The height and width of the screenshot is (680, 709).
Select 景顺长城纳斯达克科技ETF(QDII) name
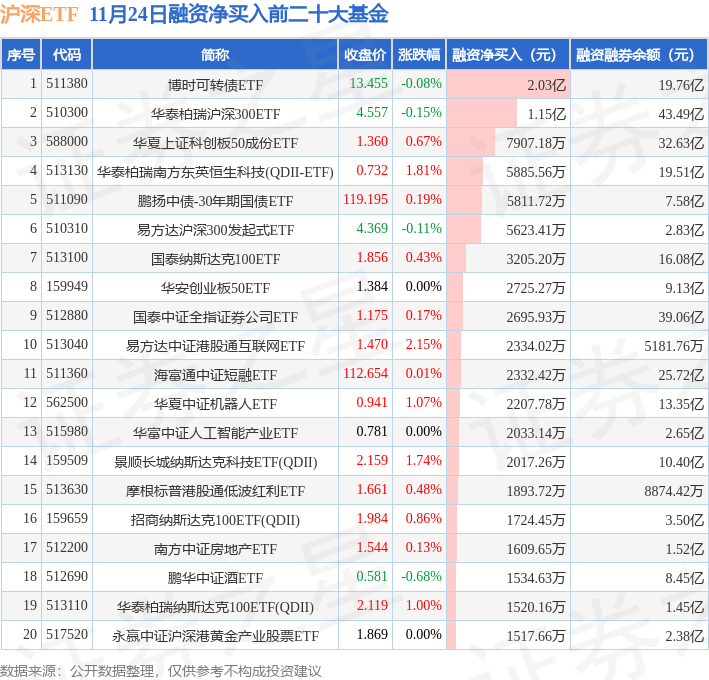pos(215,461)
